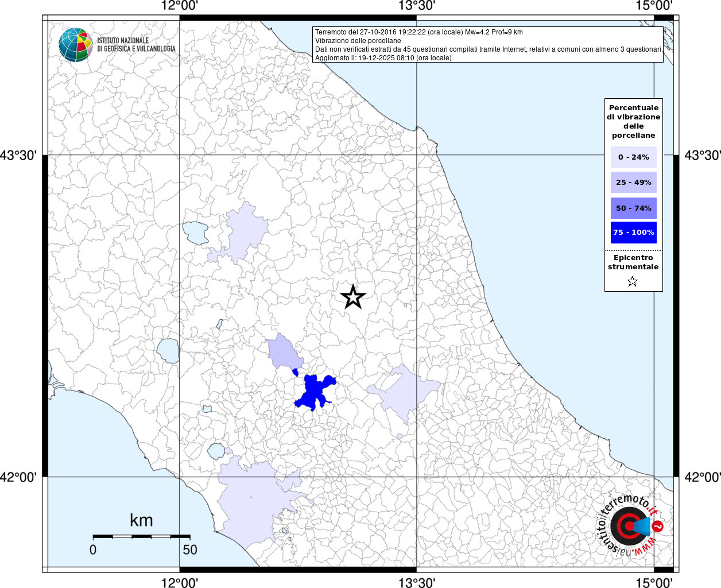The width and height of the screenshot is (721, 588).
Task: Click 'Istituto Nazionale di Geofisica e Vulcanologia' text
Action: click(136, 45)
